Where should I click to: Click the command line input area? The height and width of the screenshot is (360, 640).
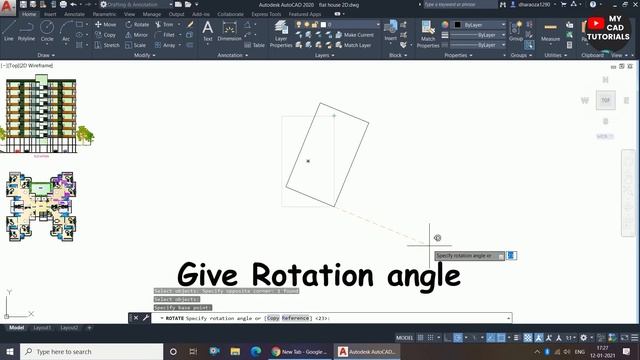point(331,318)
